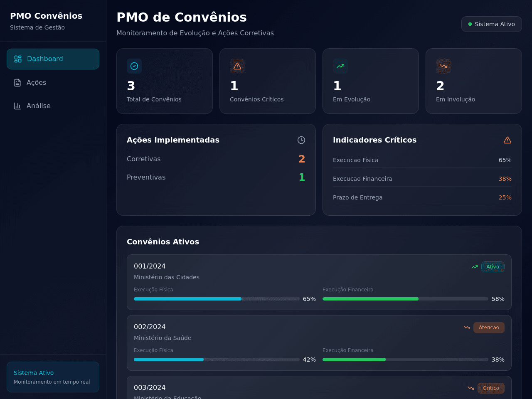The height and width of the screenshot is (399, 532).
Task: Click the Atencao badge on 002/2024
Action: tap(489, 328)
